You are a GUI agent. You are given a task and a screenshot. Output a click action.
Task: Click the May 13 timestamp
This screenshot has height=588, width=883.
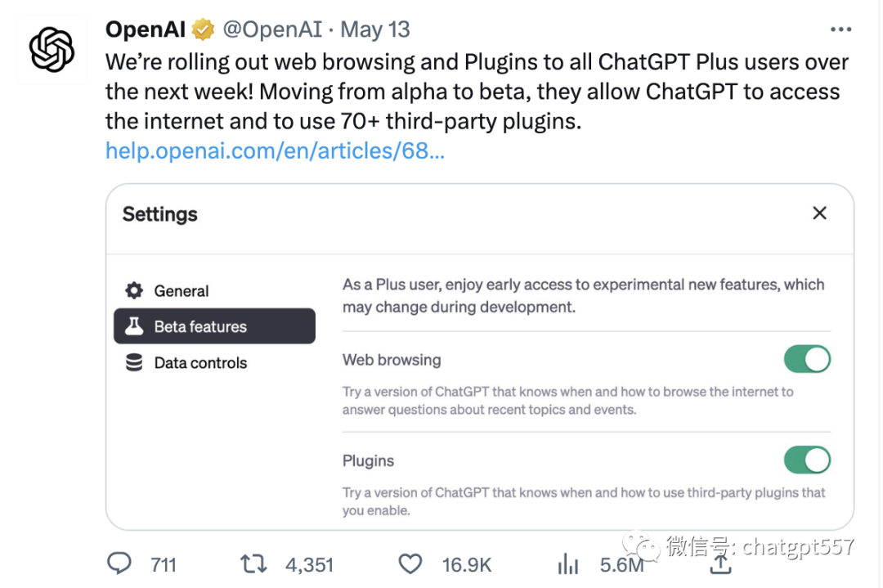(375, 30)
